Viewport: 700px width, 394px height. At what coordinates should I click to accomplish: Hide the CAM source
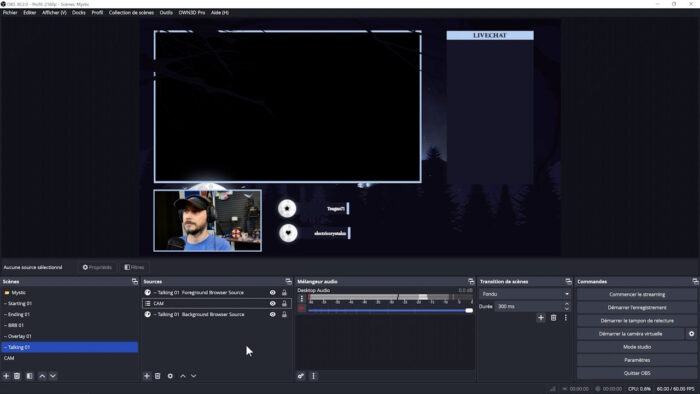272,303
